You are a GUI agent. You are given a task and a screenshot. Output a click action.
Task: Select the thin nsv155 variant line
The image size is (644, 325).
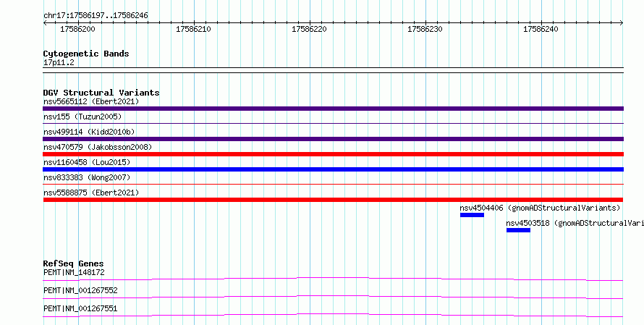click(333, 123)
